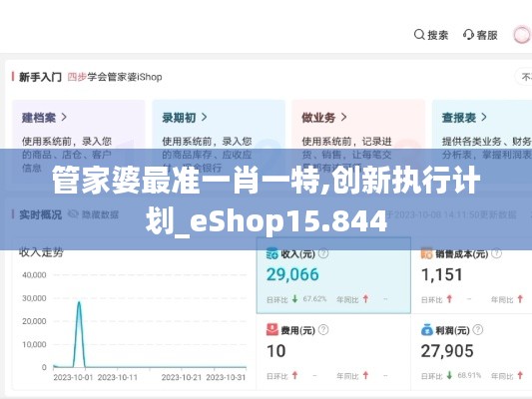Show help for 费用(元) question mark
Screen dimensions: 532x399
(x=323, y=329)
